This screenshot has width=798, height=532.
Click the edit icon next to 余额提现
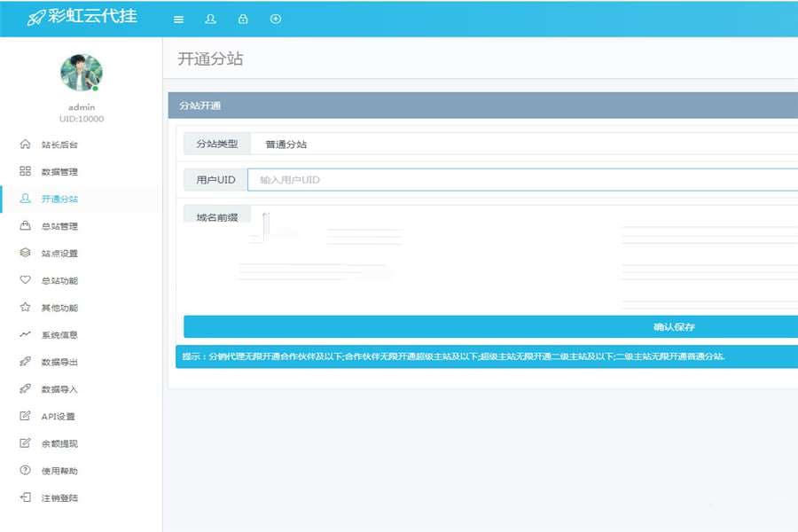tap(25, 443)
